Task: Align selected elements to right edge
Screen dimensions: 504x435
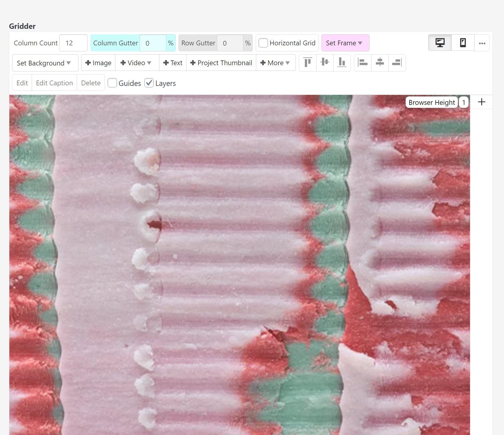Action: pyautogui.click(x=397, y=63)
